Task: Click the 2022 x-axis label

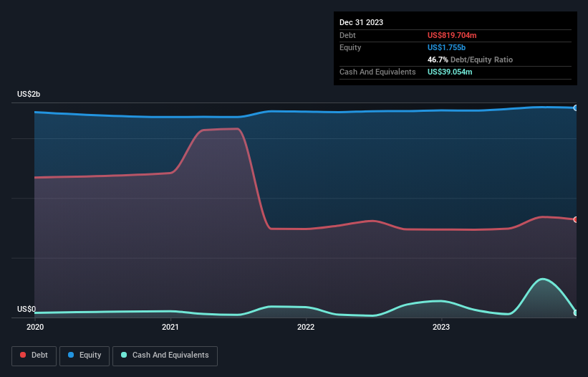Action: (x=306, y=327)
